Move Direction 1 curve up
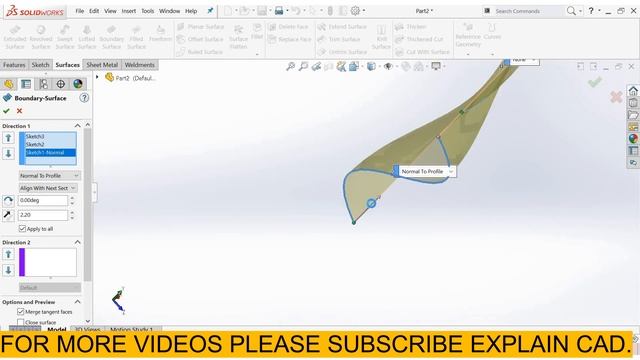Viewport: 640px width, 360px height. pyautogui.click(x=8, y=138)
